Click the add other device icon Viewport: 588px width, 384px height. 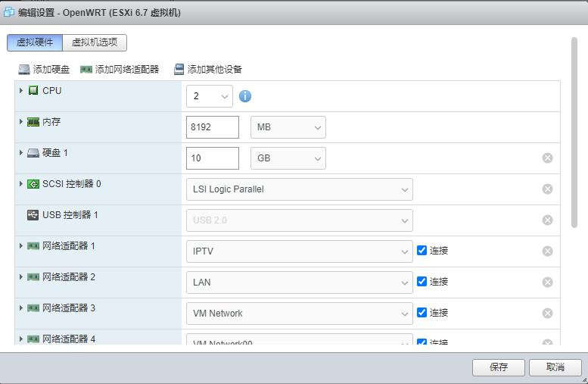point(179,70)
